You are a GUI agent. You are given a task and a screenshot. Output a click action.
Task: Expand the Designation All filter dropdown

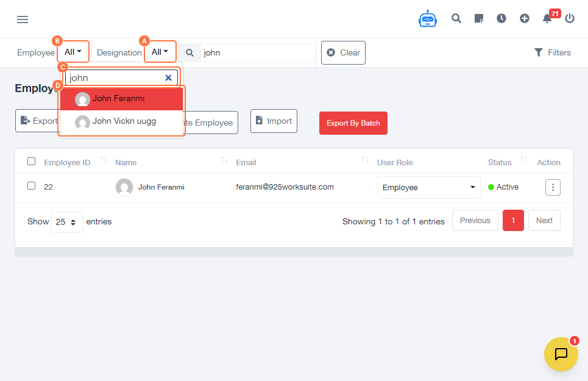(x=160, y=52)
